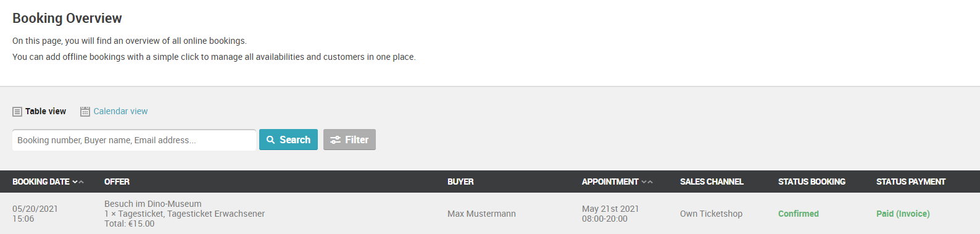Select buyer Max Mustermann
980x234 pixels.
481,214
